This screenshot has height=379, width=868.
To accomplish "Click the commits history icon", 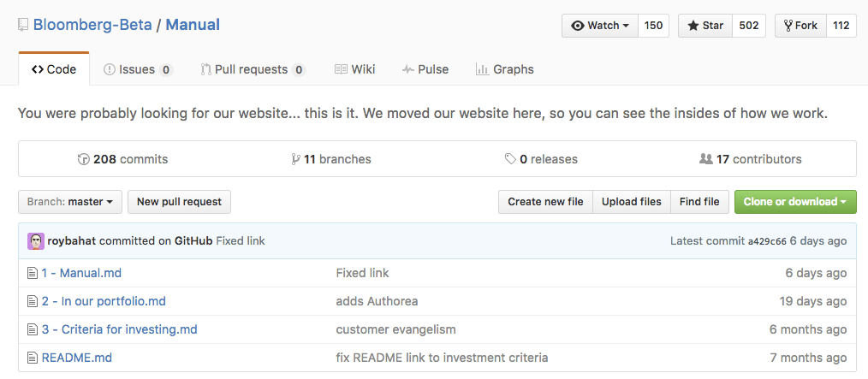I will [x=83, y=159].
